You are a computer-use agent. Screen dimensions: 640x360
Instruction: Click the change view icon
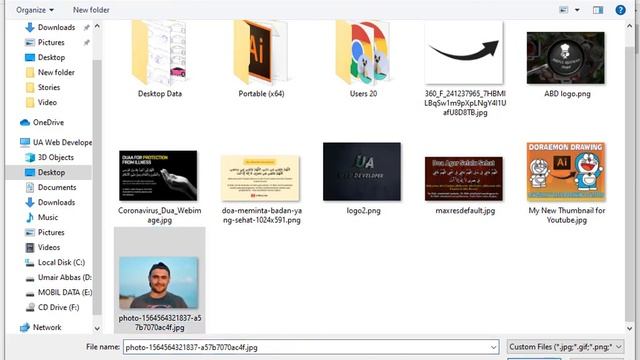(564, 10)
